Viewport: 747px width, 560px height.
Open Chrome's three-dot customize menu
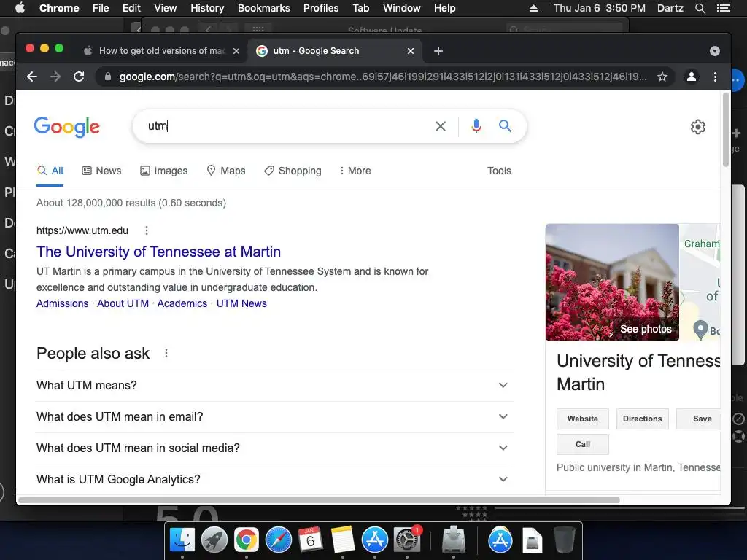pos(715,77)
